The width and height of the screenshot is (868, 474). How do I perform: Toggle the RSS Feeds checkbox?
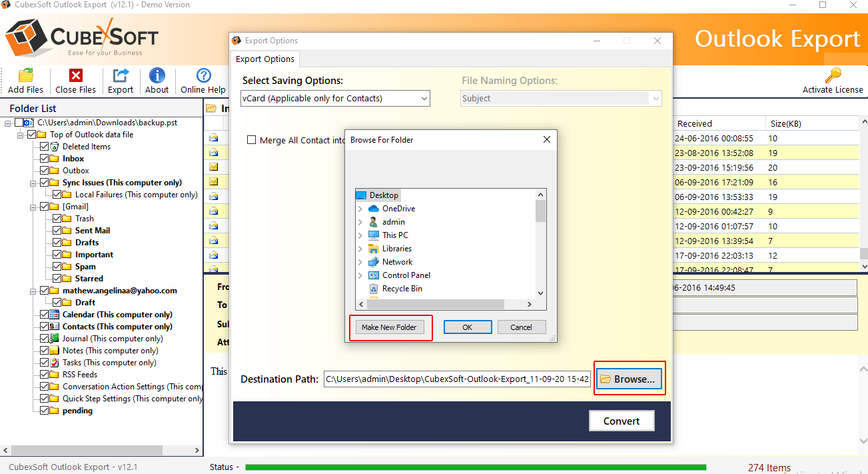(x=45, y=375)
